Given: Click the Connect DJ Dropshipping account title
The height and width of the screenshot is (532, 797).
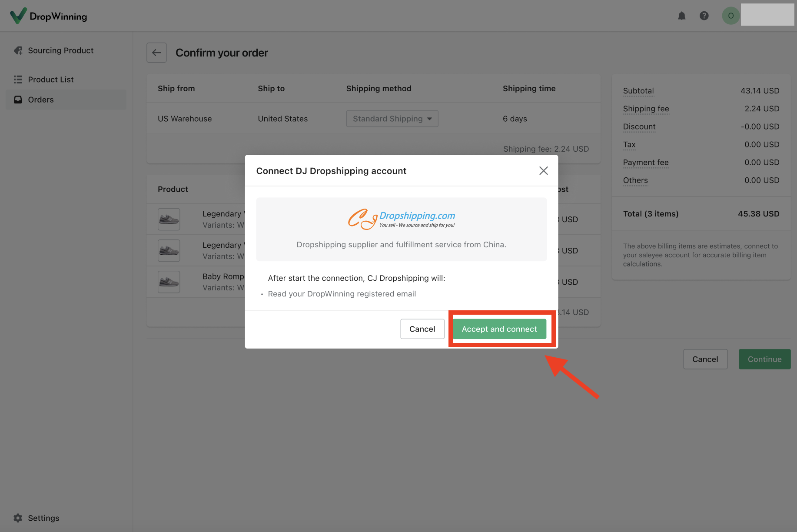Looking at the screenshot, I should pyautogui.click(x=331, y=171).
